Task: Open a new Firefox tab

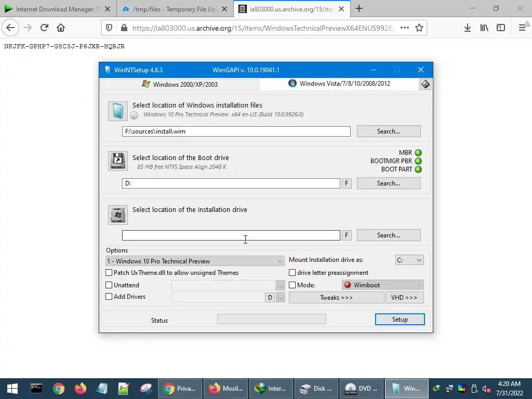Action: tap(359, 9)
